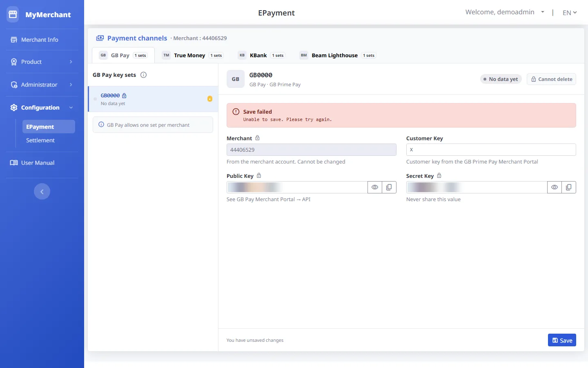The width and height of the screenshot is (588, 368).
Task: Click the Public Key input field
Action: pos(297,187)
